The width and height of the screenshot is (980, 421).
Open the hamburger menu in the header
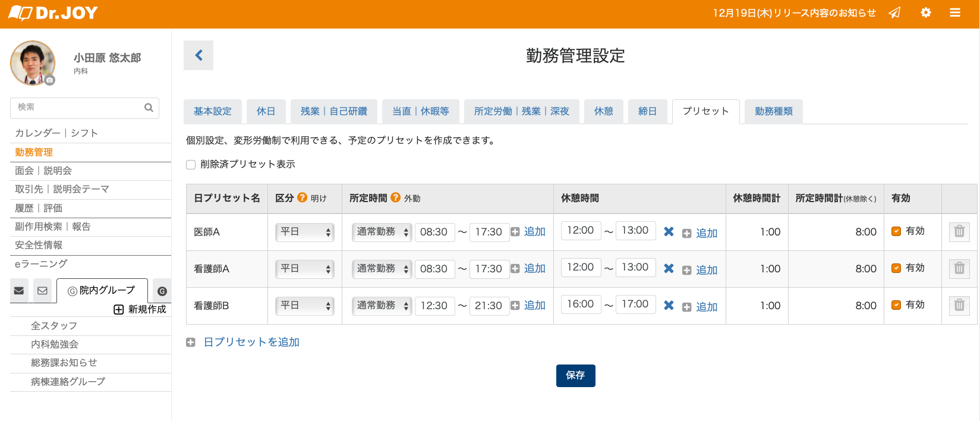pos(955,12)
